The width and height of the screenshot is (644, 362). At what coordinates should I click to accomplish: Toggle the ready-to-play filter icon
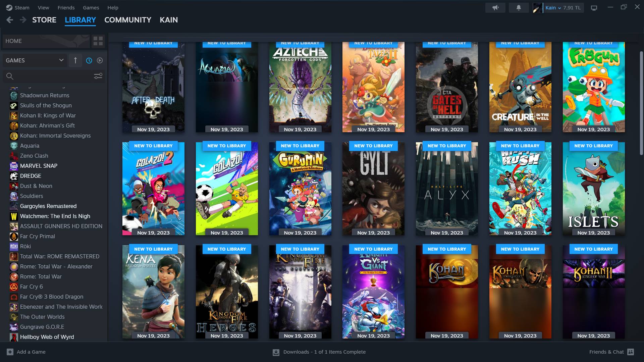[100, 60]
